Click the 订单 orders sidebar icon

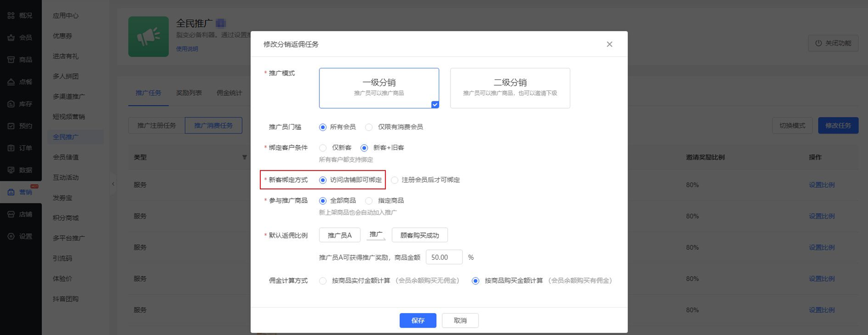pyautogui.click(x=11, y=148)
